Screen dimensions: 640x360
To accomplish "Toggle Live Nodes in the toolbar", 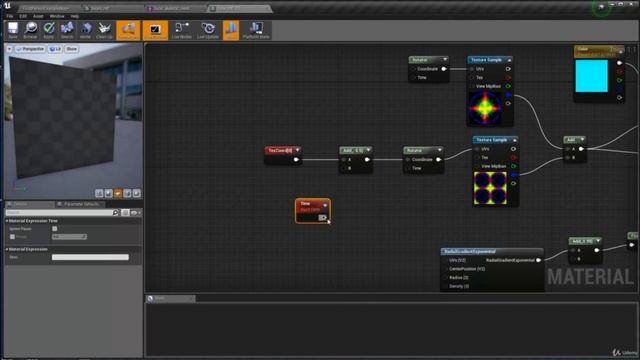I will (x=182, y=30).
